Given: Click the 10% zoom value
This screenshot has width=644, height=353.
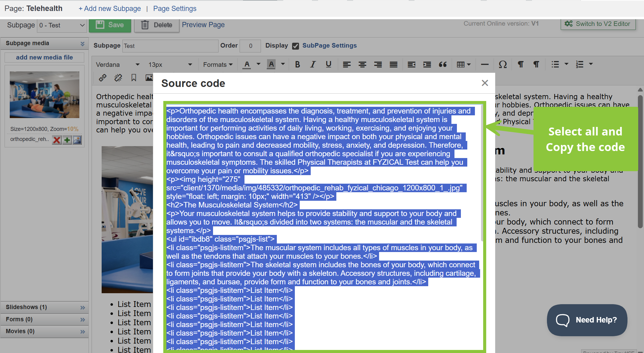Looking at the screenshot, I should (x=73, y=129).
